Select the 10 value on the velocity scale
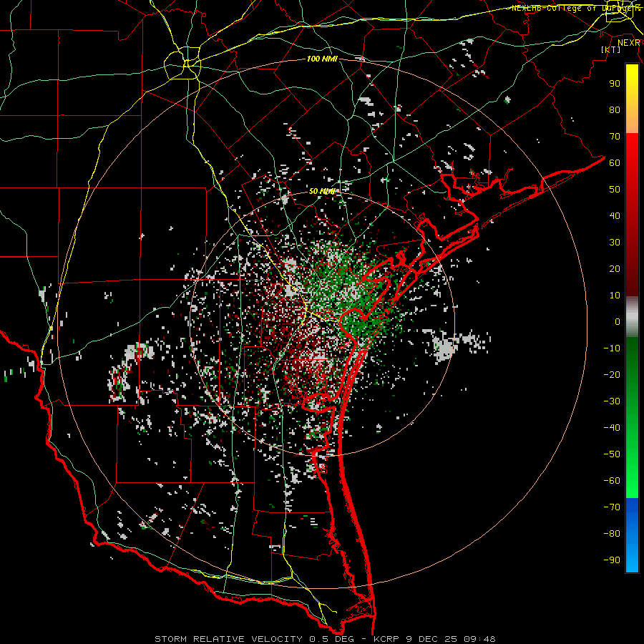This screenshot has height=644, width=644. pos(615,296)
